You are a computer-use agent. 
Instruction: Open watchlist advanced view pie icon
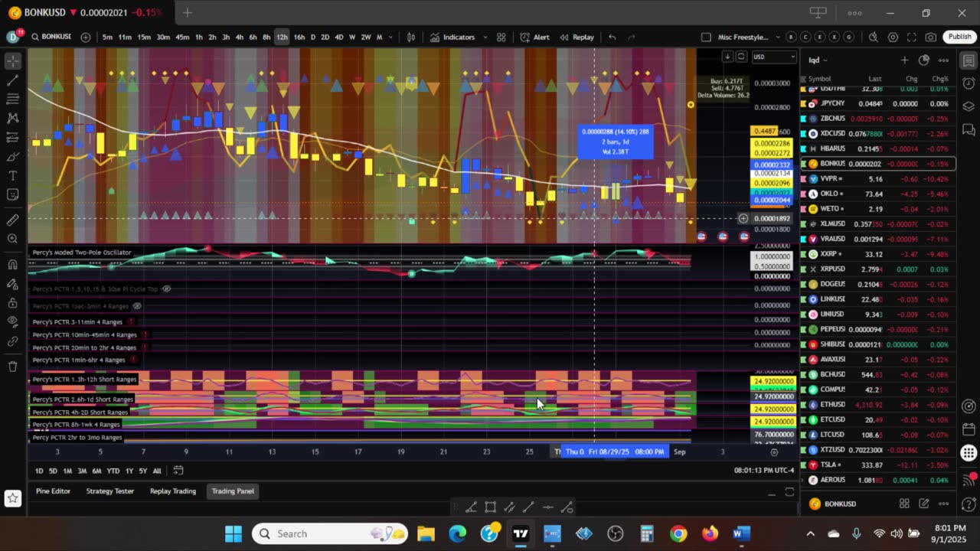point(923,60)
